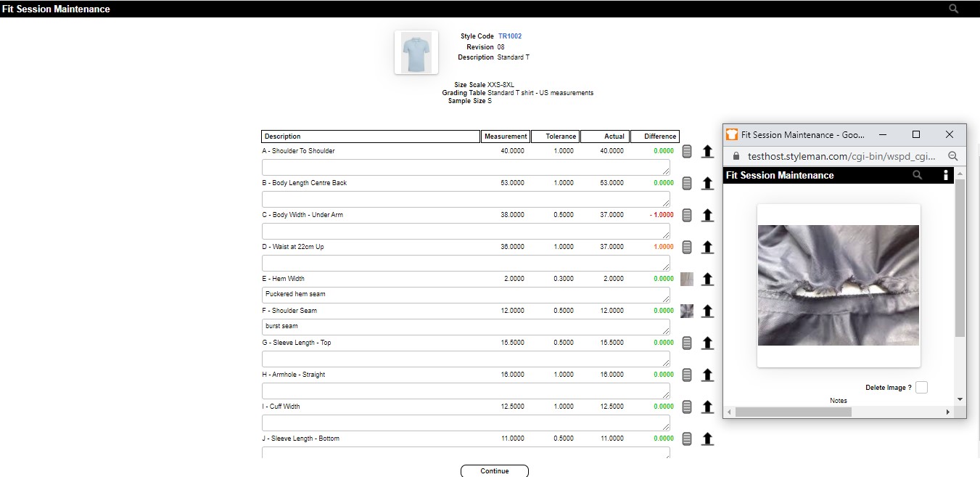Open notes icon for Body Length Centre Back
Image resolution: width=980 pixels, height=477 pixels.
click(687, 183)
